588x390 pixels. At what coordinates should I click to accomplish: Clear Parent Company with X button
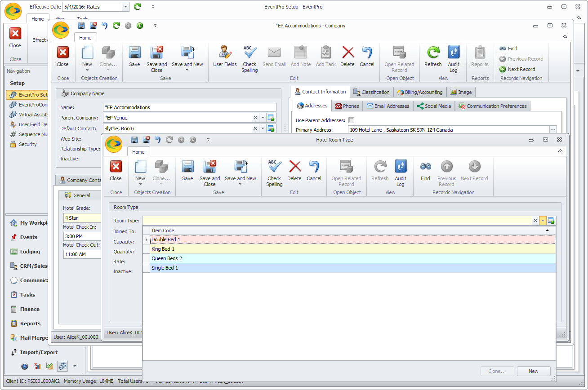[255, 118]
